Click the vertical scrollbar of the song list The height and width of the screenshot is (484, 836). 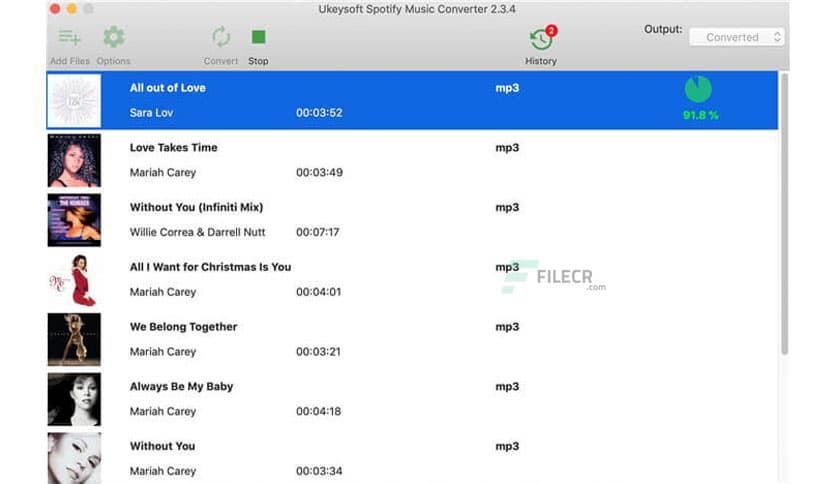(784, 213)
